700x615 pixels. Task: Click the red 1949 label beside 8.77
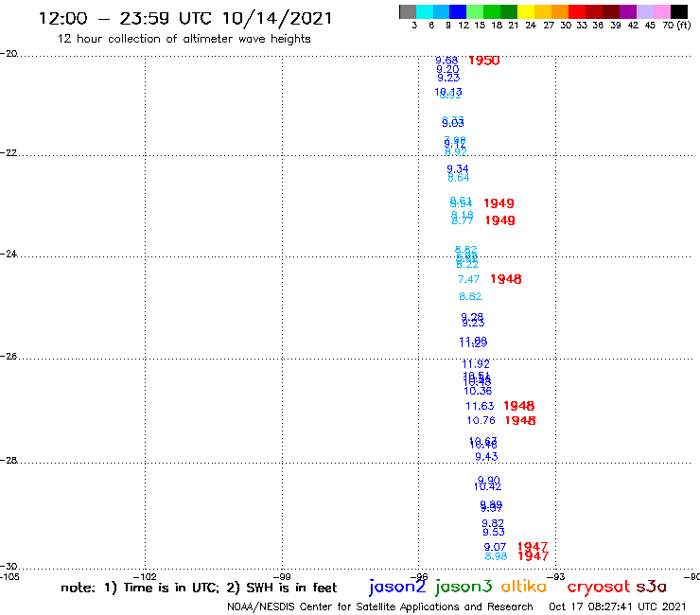(x=500, y=220)
